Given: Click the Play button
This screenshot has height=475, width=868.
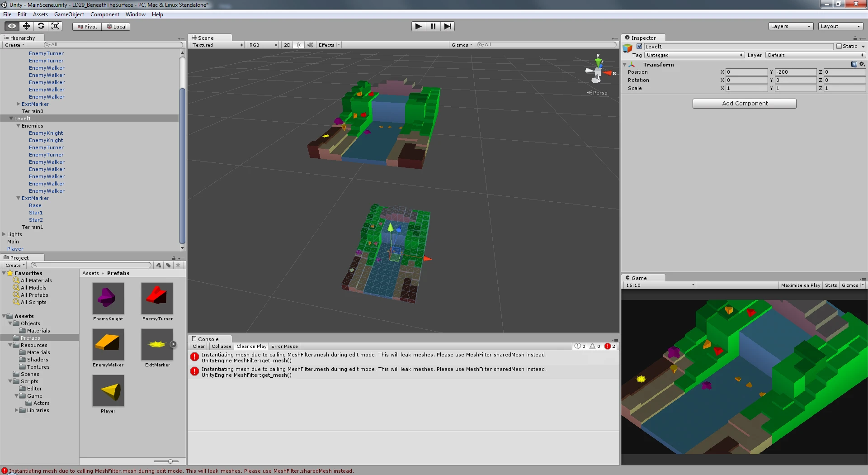Looking at the screenshot, I should pos(419,26).
